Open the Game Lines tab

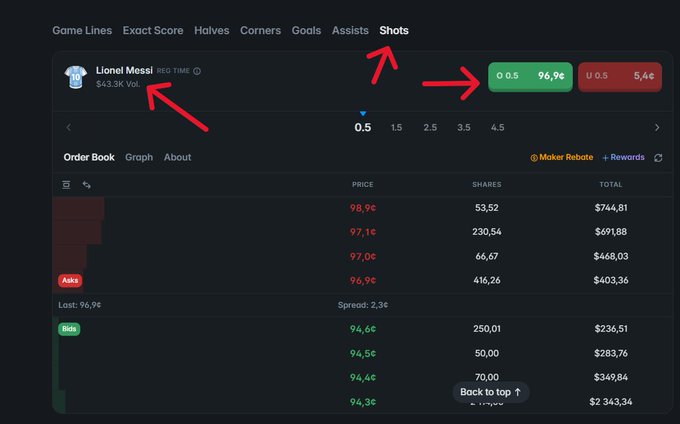click(82, 30)
